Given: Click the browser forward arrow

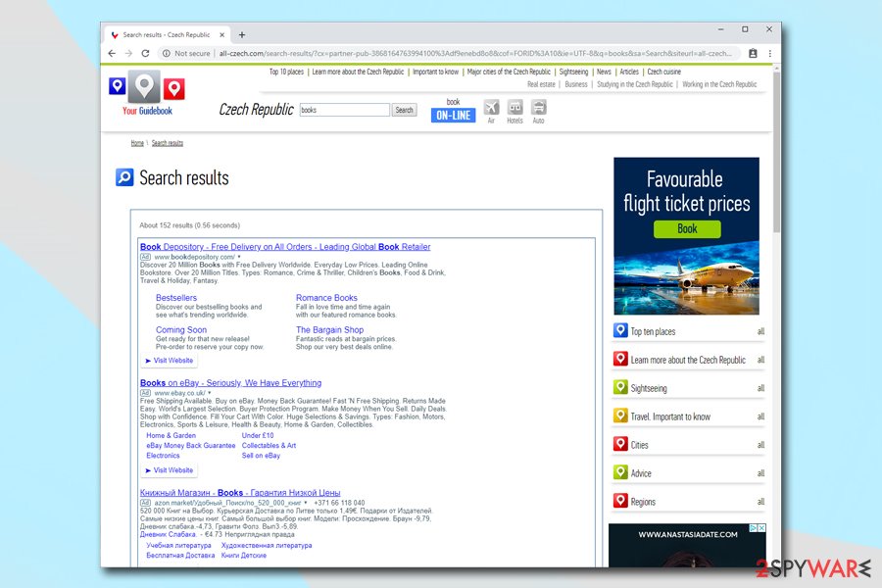Looking at the screenshot, I should 128,54.
